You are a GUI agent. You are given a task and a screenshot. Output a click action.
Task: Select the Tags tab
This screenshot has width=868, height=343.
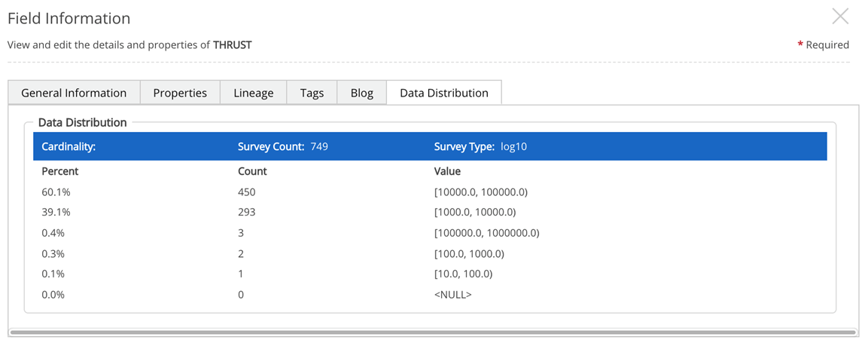point(312,93)
